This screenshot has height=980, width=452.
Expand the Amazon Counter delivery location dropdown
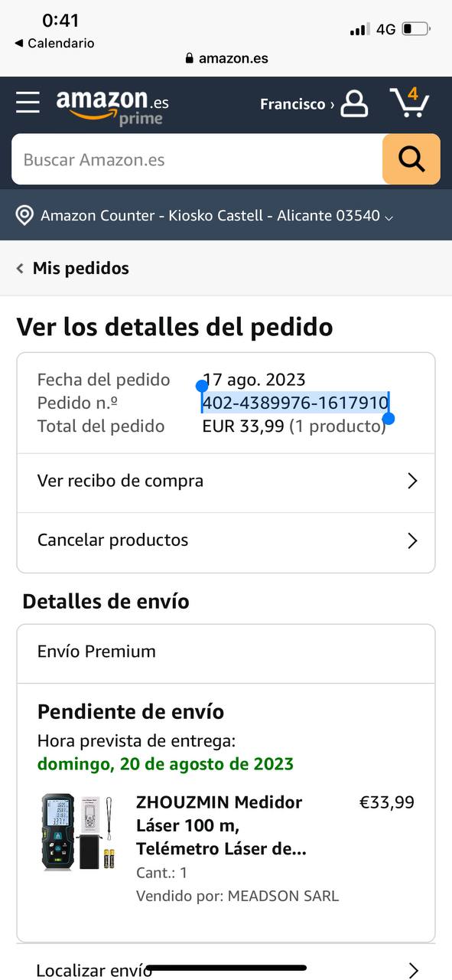point(216,215)
